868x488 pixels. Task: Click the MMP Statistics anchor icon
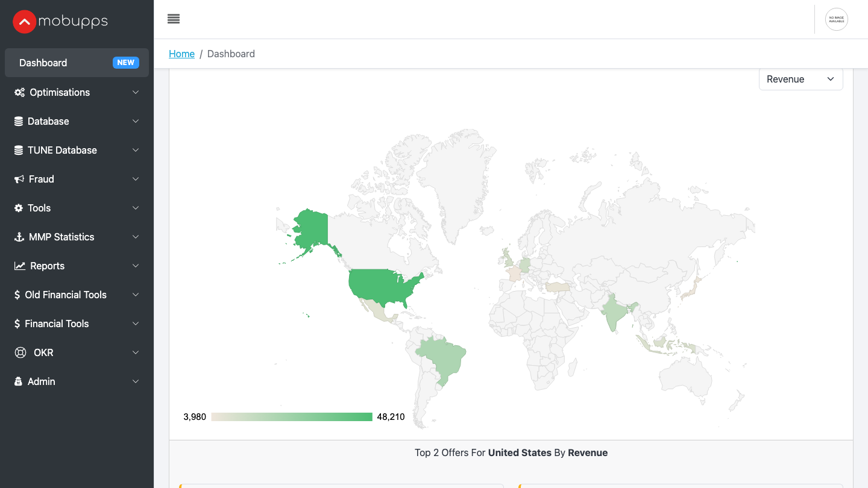[19, 237]
